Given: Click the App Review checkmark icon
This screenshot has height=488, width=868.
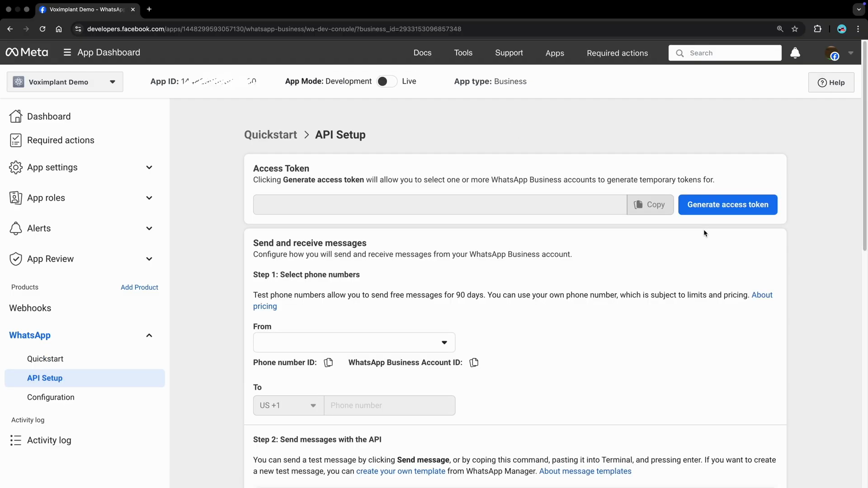Looking at the screenshot, I should click(x=16, y=258).
